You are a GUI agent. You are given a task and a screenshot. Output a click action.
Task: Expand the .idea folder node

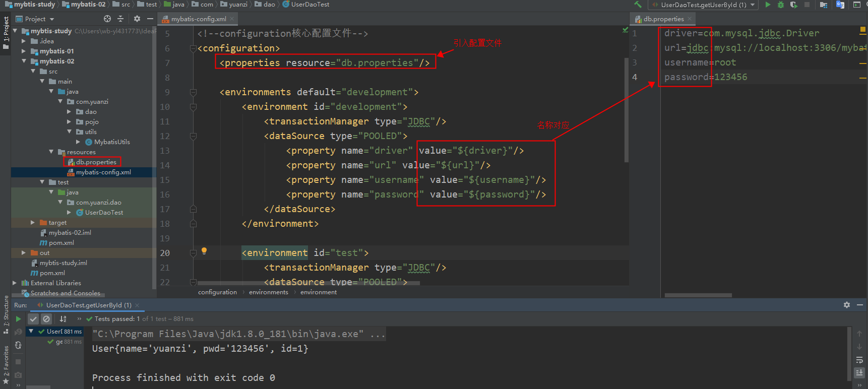(x=24, y=41)
